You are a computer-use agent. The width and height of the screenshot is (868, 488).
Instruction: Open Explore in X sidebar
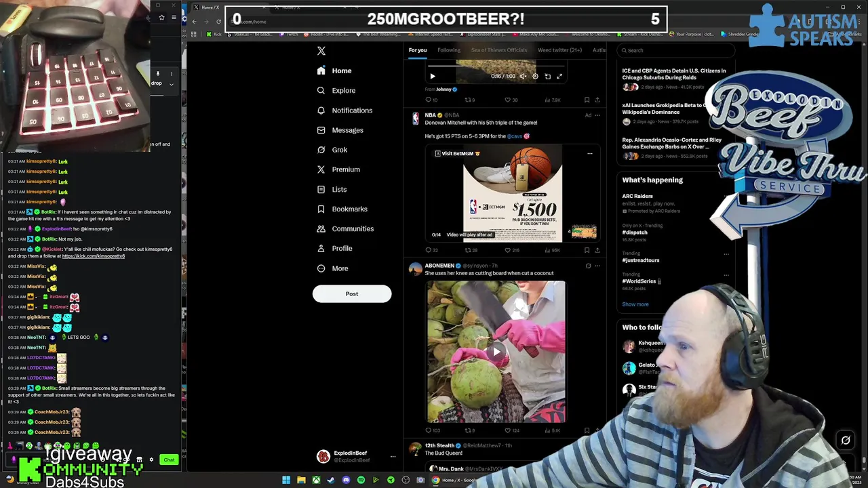pos(336,90)
